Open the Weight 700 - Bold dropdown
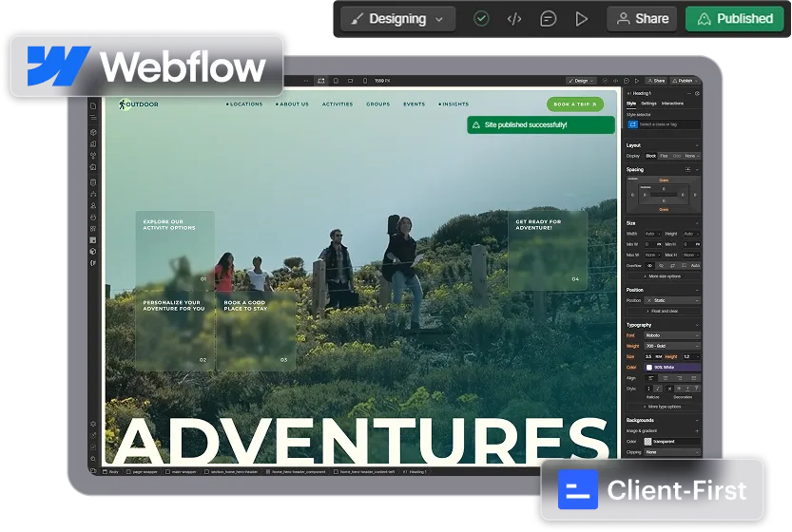This screenshot has width=792, height=532. (672, 346)
